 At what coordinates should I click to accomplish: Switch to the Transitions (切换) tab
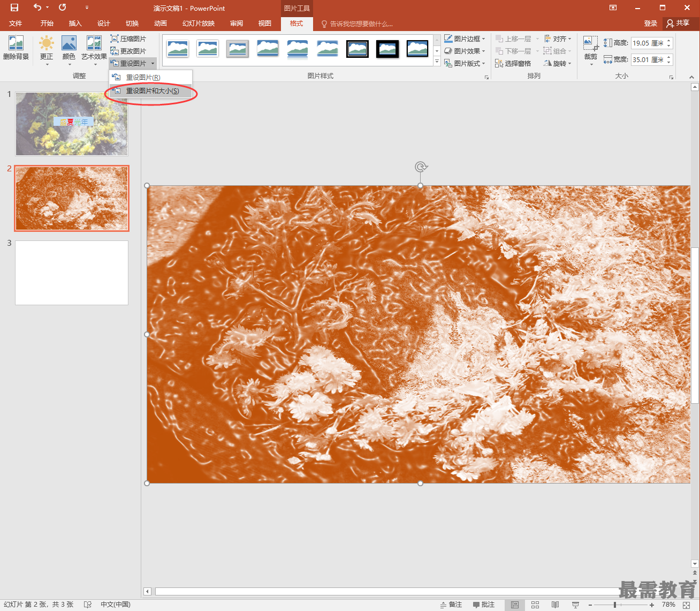click(x=132, y=24)
